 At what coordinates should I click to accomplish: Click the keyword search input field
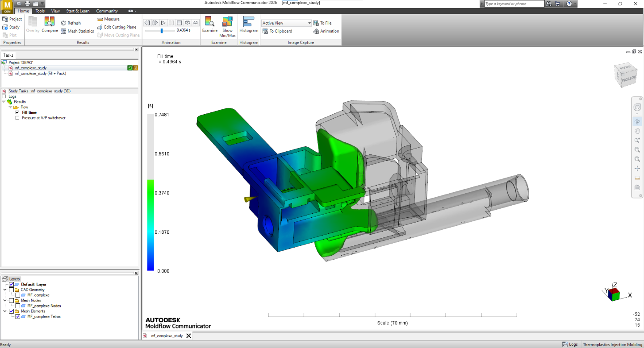(x=514, y=4)
